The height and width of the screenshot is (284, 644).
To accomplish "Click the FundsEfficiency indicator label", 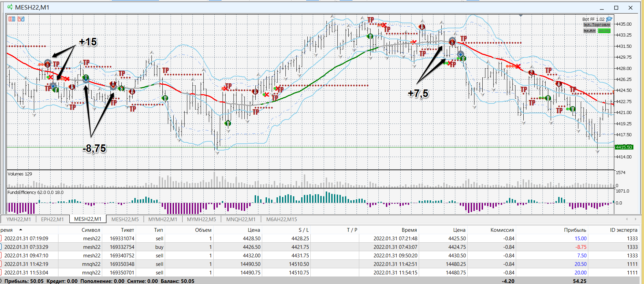I will click(36, 192).
